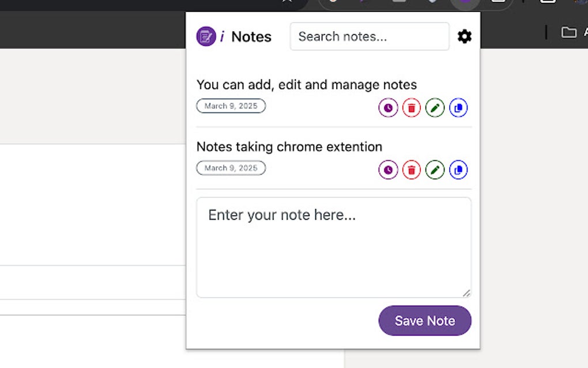Open the Notes settings gear
Screen dimensions: 588x368
tap(464, 36)
